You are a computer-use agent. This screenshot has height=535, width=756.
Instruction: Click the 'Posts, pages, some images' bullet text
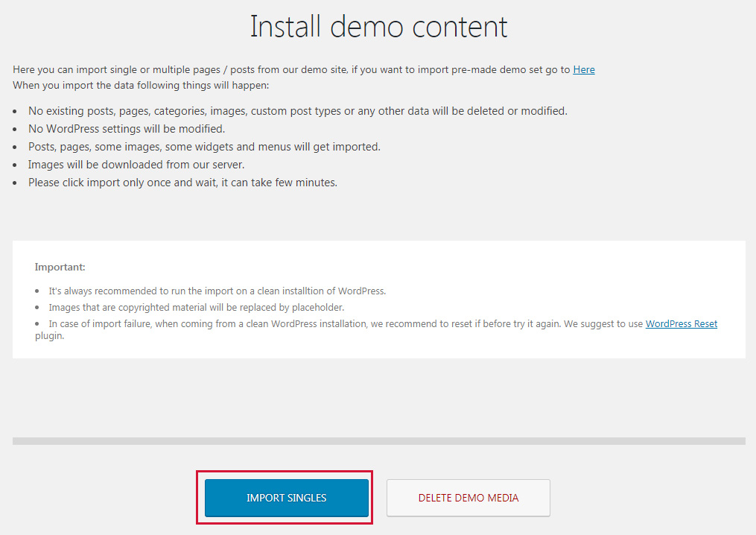[204, 147]
